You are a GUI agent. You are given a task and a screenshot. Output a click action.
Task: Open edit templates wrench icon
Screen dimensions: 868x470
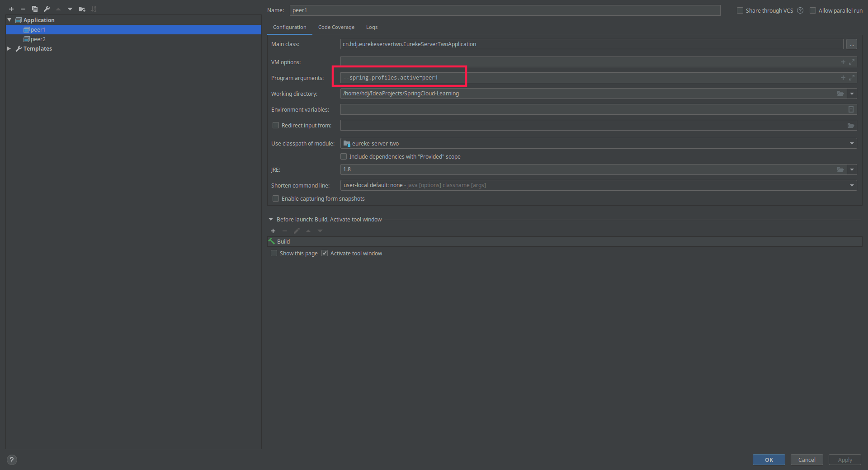click(x=47, y=9)
